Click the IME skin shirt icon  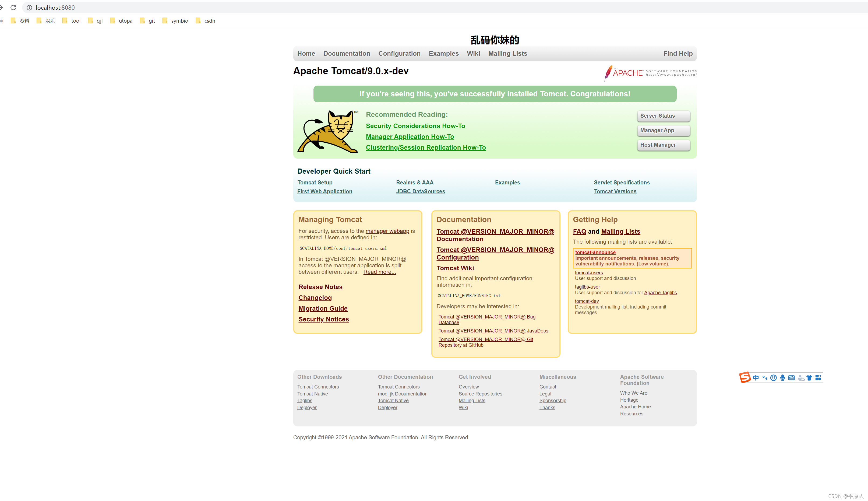[809, 378]
